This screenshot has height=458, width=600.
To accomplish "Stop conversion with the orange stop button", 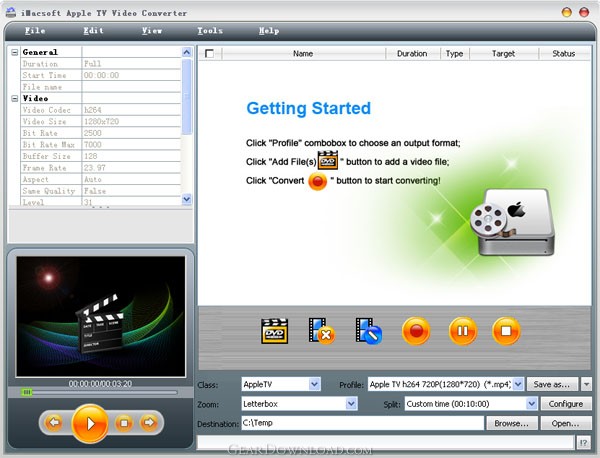I will [506, 331].
